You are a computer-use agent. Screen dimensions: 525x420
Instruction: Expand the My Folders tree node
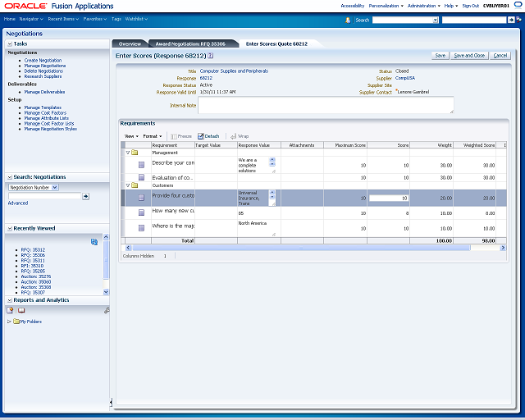tap(9, 322)
